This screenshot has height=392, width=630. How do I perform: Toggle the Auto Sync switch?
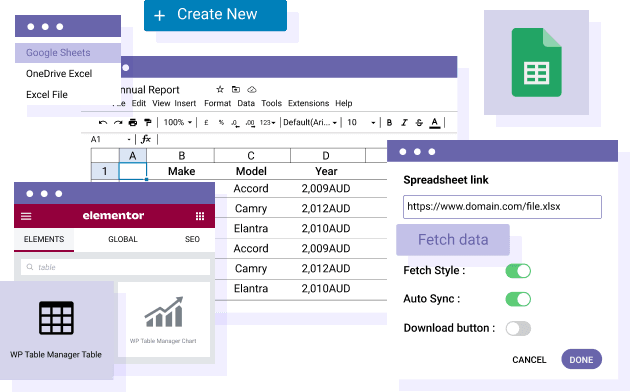coord(518,299)
